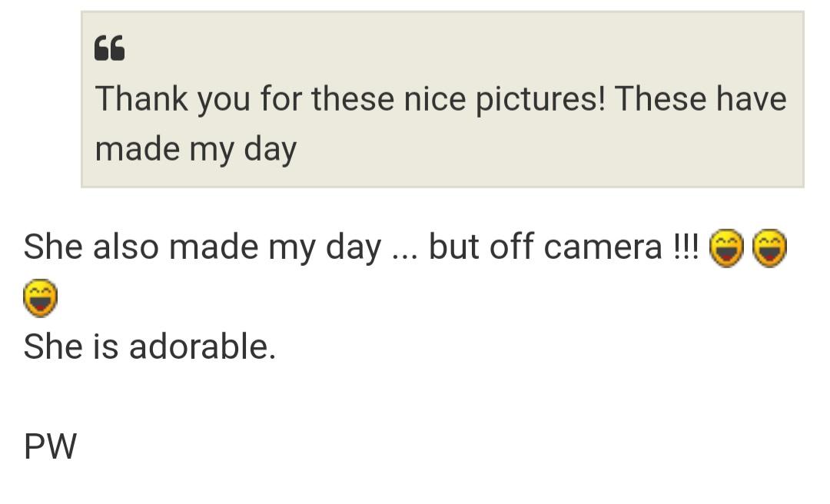Click the laughing emoji on its own line
Image resolution: width=830 pixels, height=504 pixels.
pos(41,298)
